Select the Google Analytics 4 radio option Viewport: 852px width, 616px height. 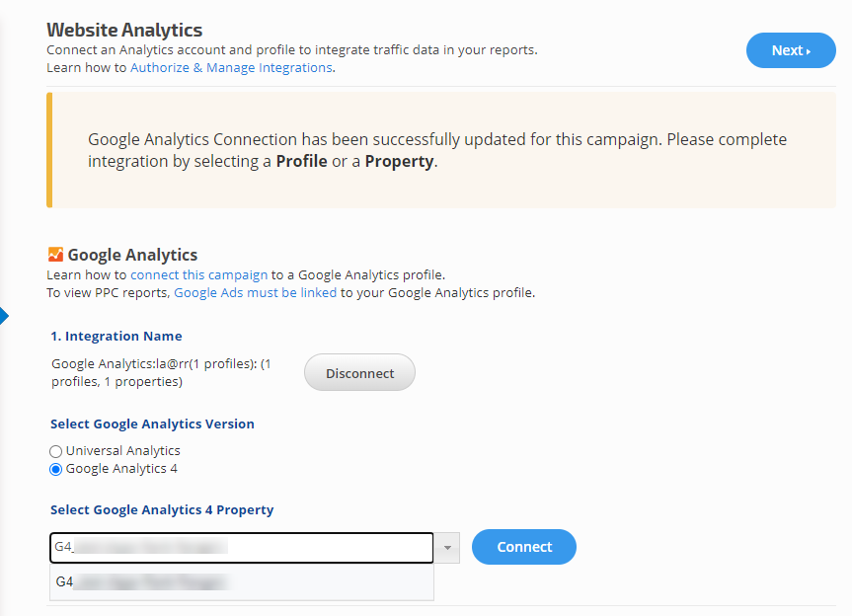pos(56,469)
